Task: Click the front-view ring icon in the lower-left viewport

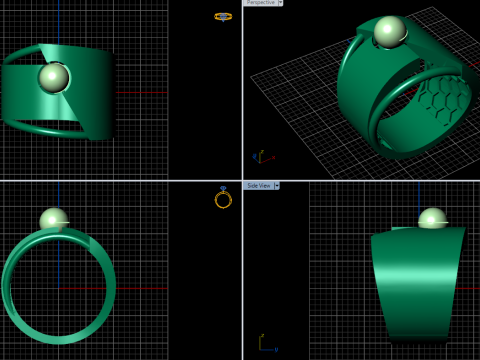Action: [x=223, y=198]
